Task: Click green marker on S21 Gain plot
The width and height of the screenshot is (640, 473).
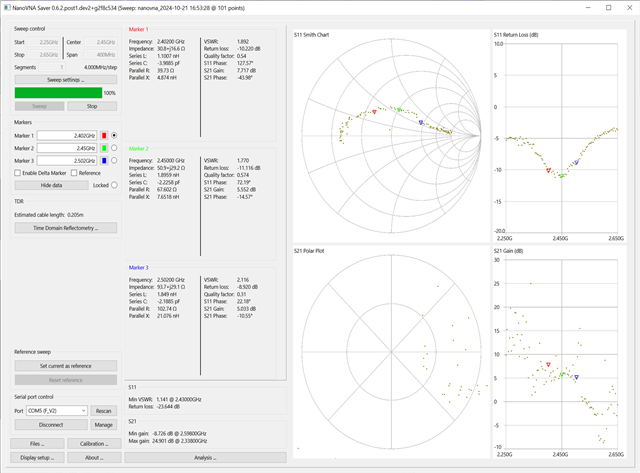Action: tap(562, 374)
